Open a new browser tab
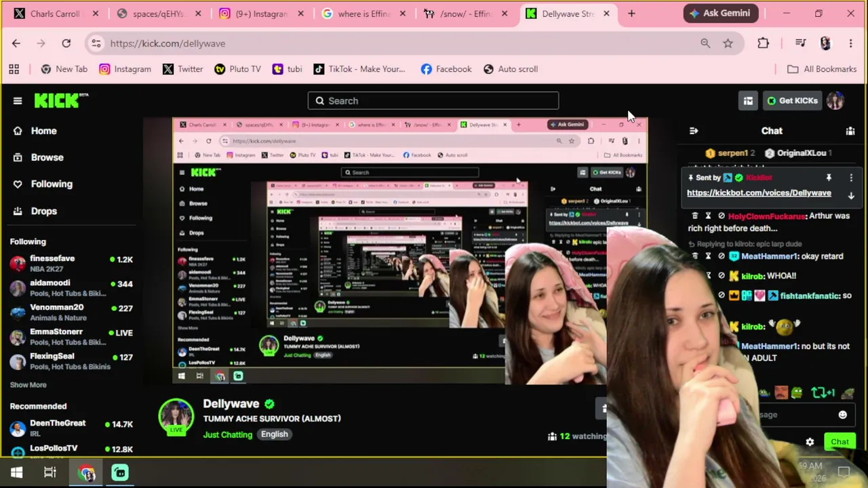 click(631, 14)
